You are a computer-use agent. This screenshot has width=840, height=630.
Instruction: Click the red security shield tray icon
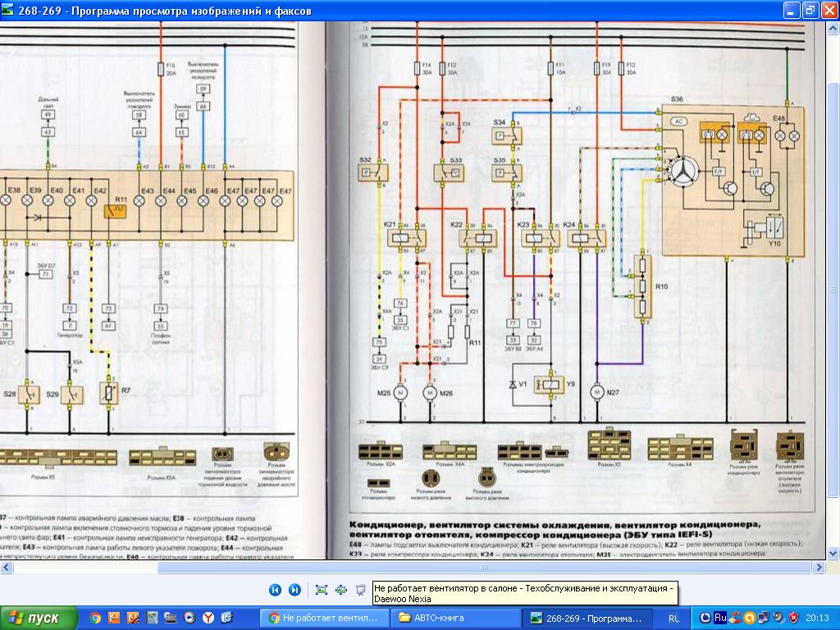coord(793,618)
